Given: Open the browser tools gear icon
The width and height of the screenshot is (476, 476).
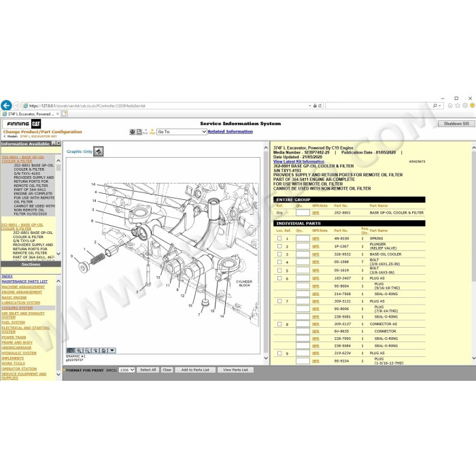Looking at the screenshot, I should click(464, 105).
